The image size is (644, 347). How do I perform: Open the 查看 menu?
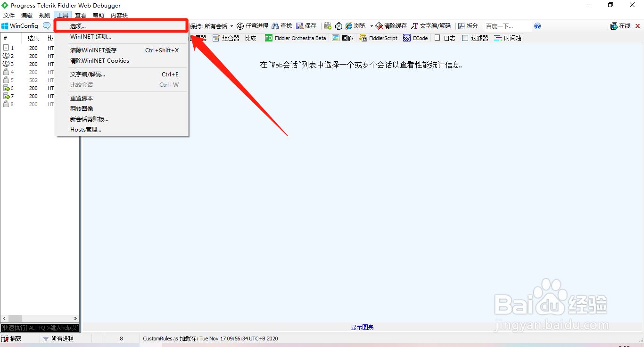tap(81, 16)
